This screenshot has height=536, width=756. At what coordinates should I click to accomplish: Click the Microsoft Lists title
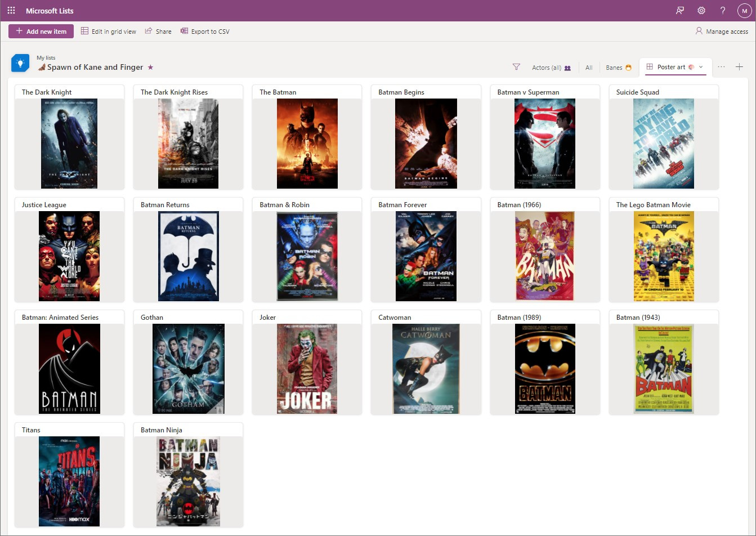coord(50,11)
